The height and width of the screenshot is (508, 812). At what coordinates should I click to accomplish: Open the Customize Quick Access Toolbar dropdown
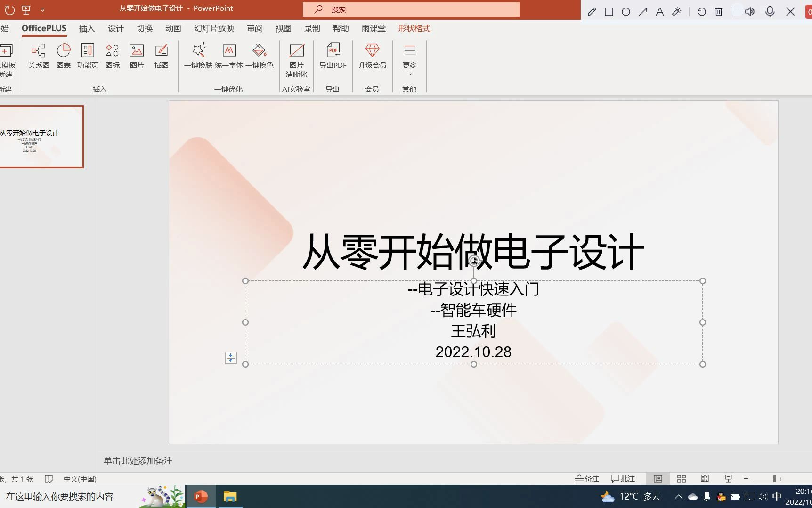point(42,9)
